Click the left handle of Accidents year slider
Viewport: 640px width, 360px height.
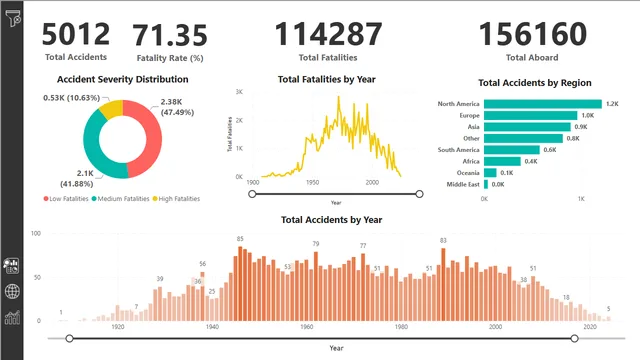pyautogui.click(x=69, y=338)
